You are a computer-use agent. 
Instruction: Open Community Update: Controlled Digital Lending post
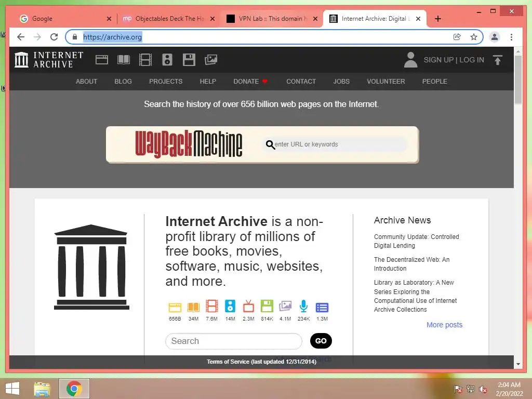(x=416, y=241)
